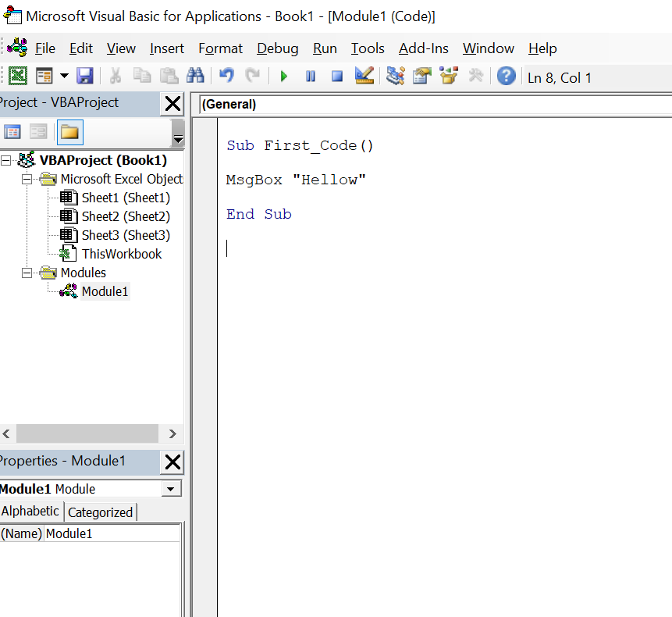Collapse the VBAProject (Book1) tree node
672x617 pixels.
click(6, 160)
